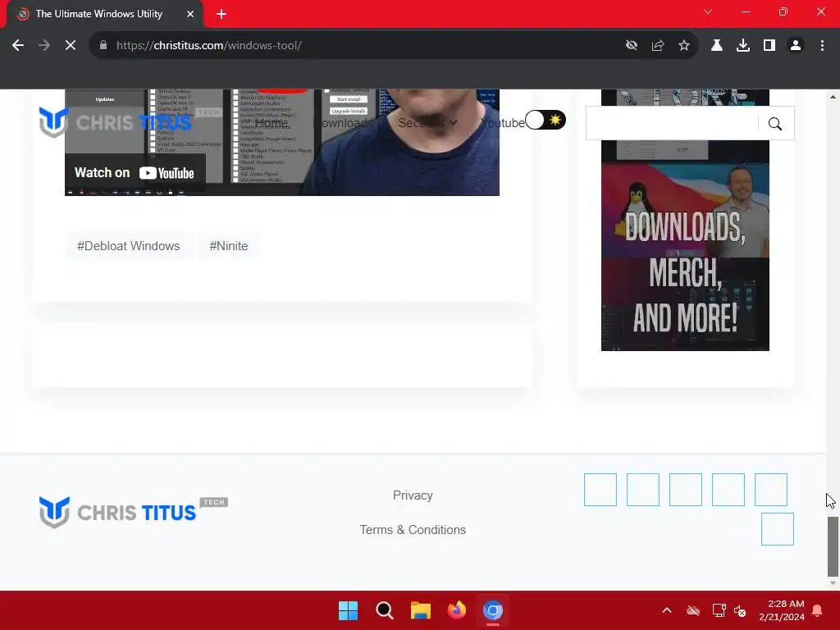The height and width of the screenshot is (630, 840).
Task: Click the address bar URL
Action: click(x=209, y=46)
